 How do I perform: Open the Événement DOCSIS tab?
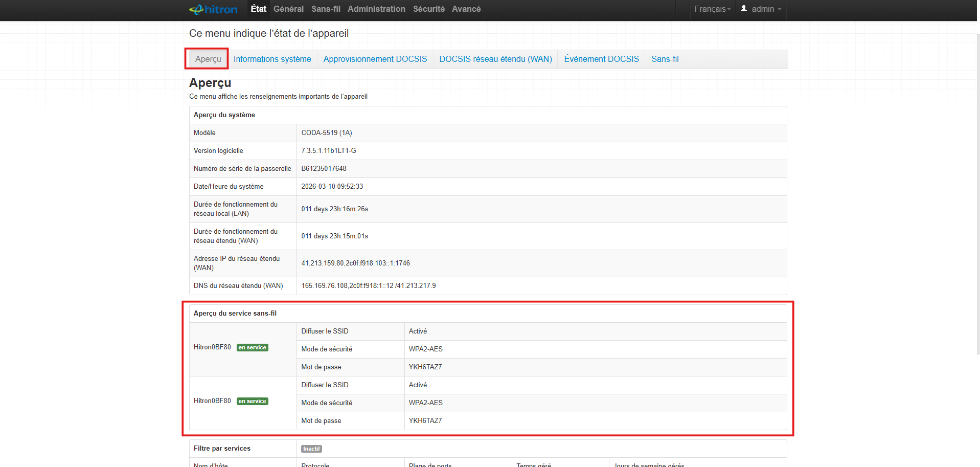tap(601, 59)
